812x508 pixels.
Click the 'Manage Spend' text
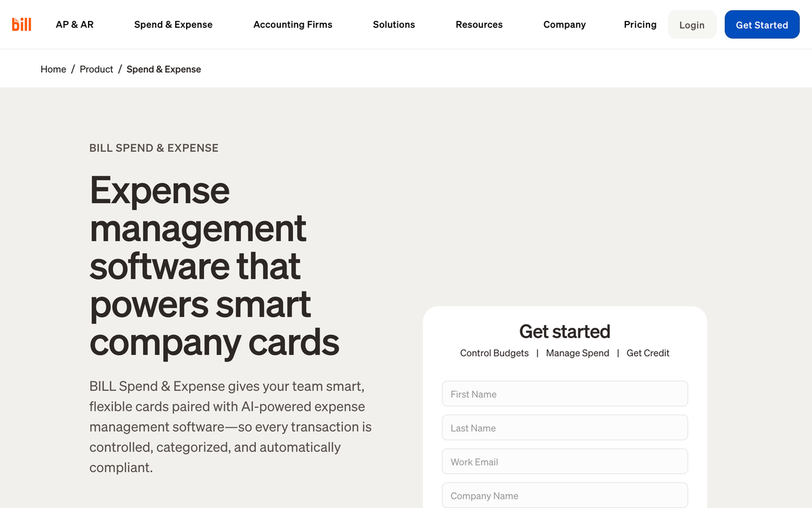coord(577,353)
